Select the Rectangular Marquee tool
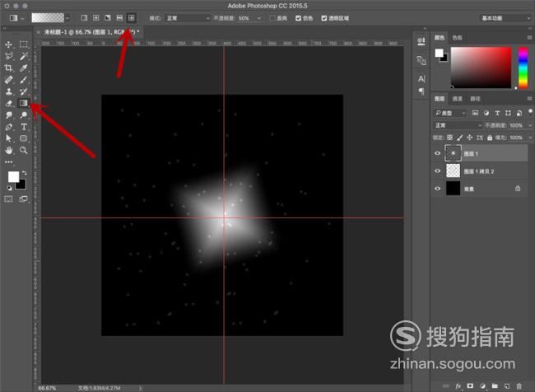The image size is (535, 392). point(24,44)
